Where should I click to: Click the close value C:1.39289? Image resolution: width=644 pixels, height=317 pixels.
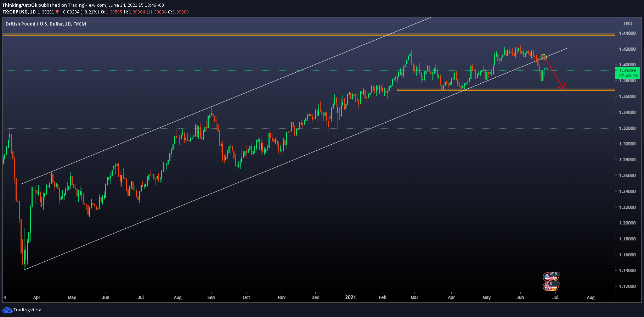[178, 12]
